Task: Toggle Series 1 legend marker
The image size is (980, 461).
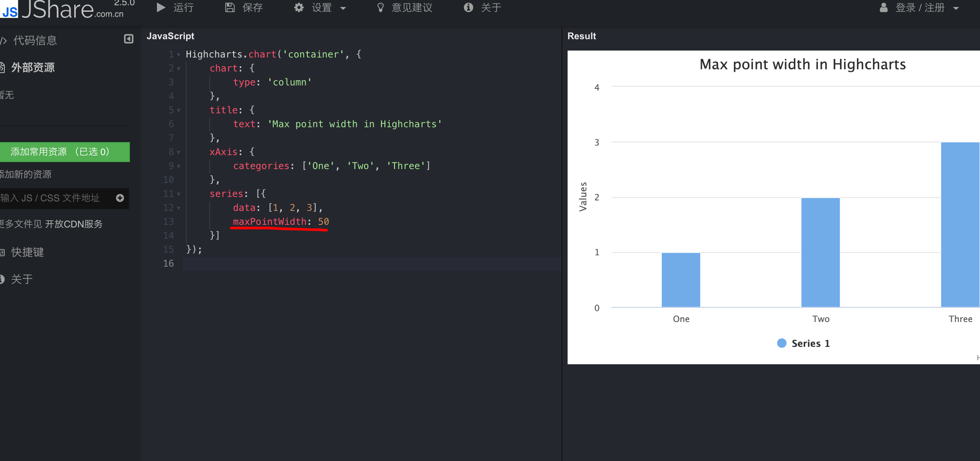Action: [782, 343]
